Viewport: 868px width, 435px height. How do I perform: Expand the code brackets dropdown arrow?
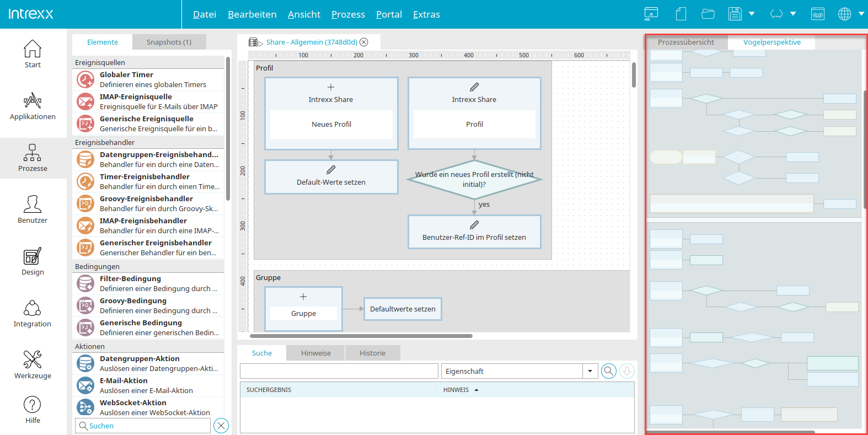793,14
